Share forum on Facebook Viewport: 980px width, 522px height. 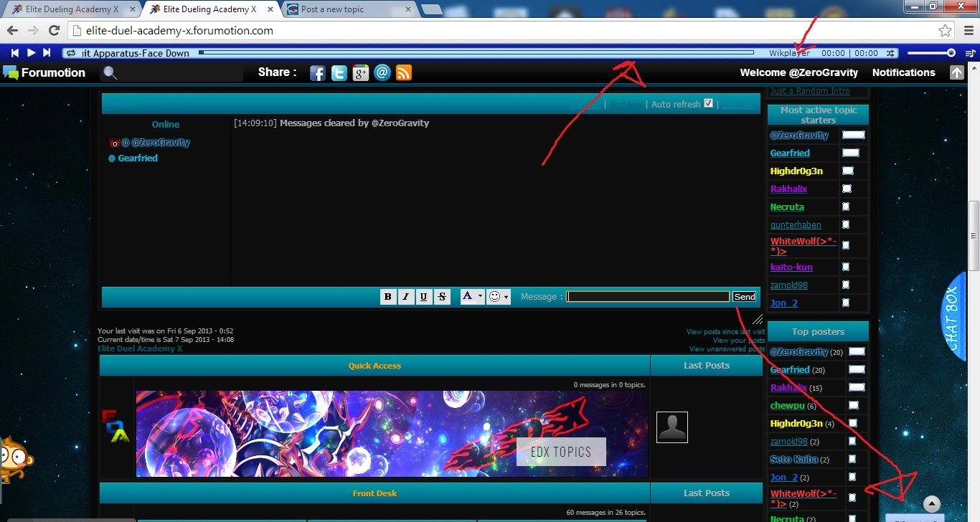point(317,72)
